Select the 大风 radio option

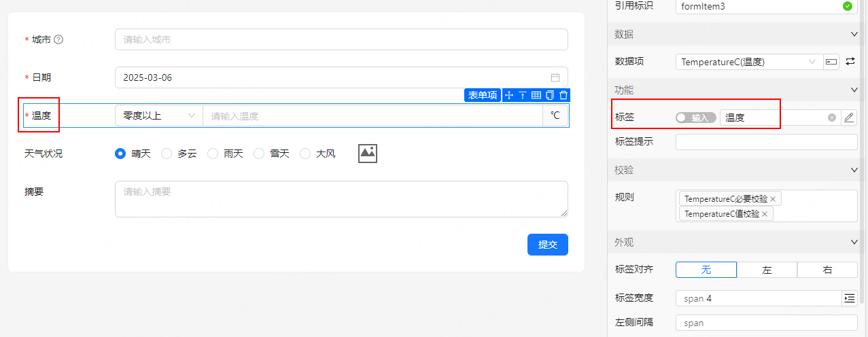click(x=305, y=154)
